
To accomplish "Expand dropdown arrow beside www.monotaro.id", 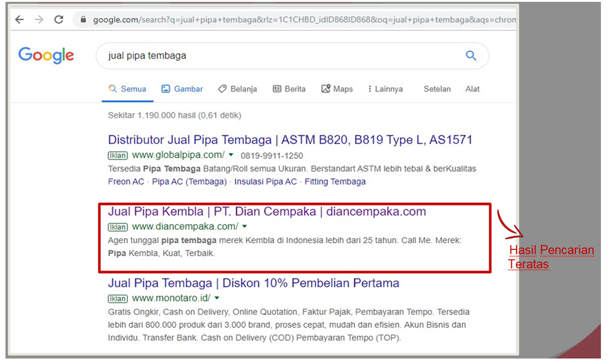I will click(217, 298).
